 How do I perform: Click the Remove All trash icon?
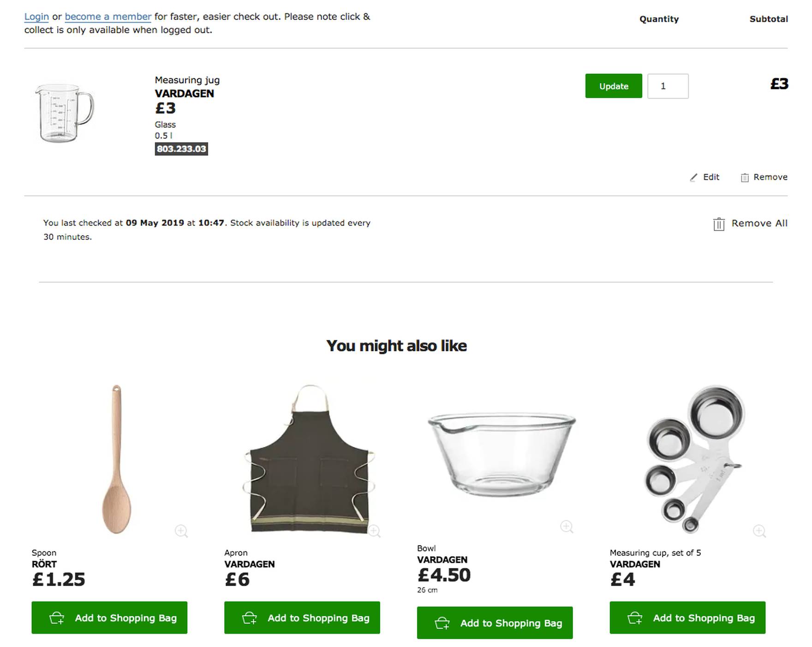[718, 224]
